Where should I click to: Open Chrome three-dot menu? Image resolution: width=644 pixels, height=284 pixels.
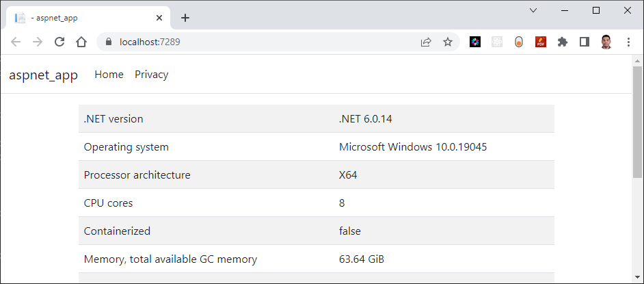(x=628, y=42)
